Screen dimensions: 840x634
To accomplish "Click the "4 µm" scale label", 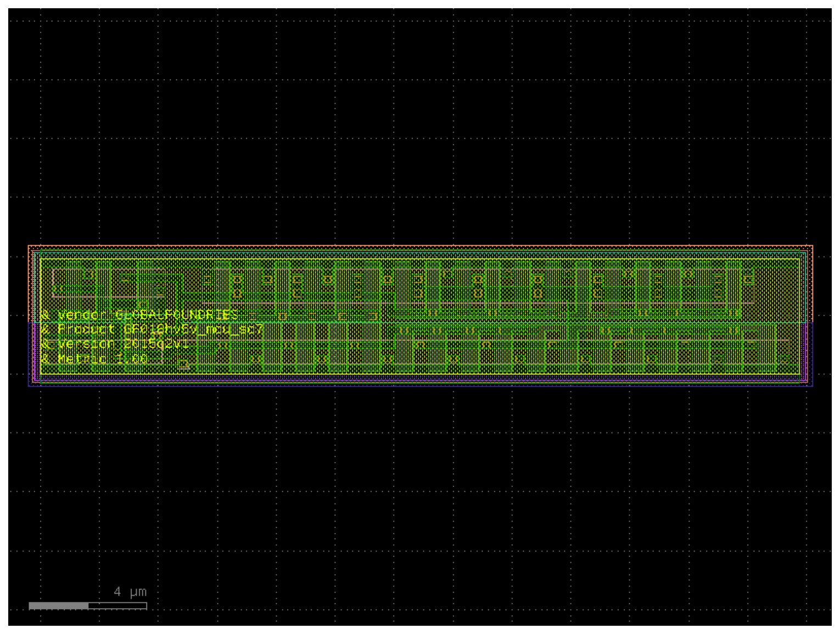I will tap(130, 592).
